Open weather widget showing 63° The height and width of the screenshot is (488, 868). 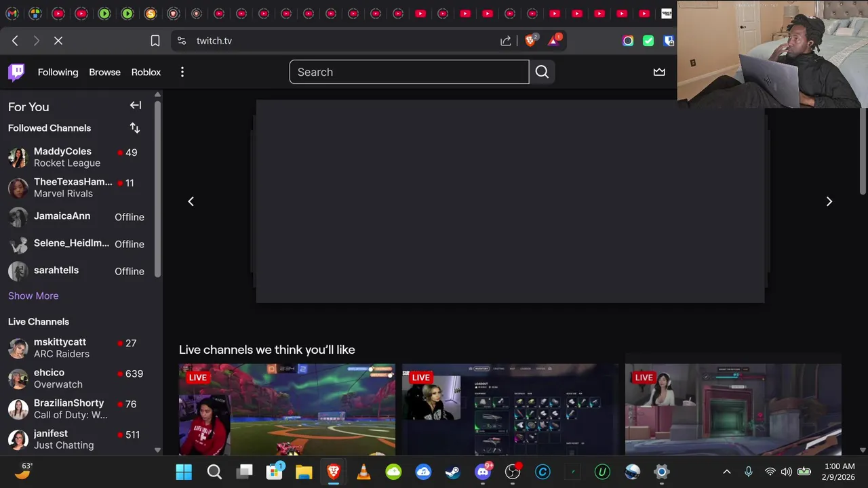pos(24,471)
